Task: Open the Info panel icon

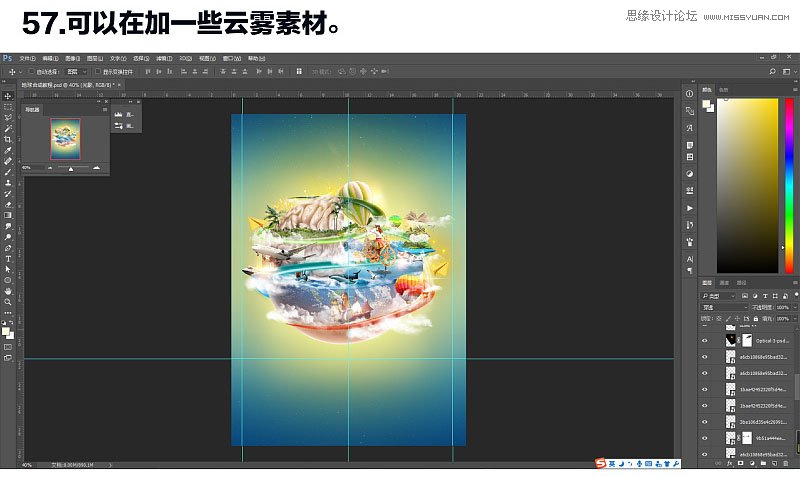Action: pyautogui.click(x=689, y=94)
